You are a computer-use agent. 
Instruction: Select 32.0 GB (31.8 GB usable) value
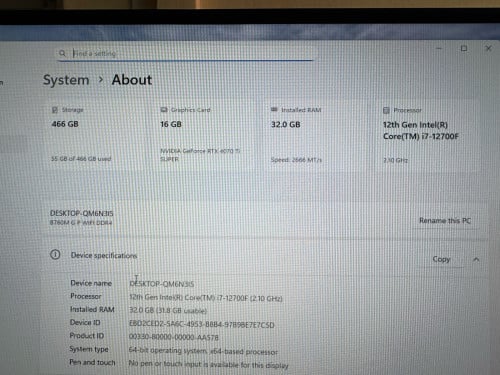[x=168, y=311]
